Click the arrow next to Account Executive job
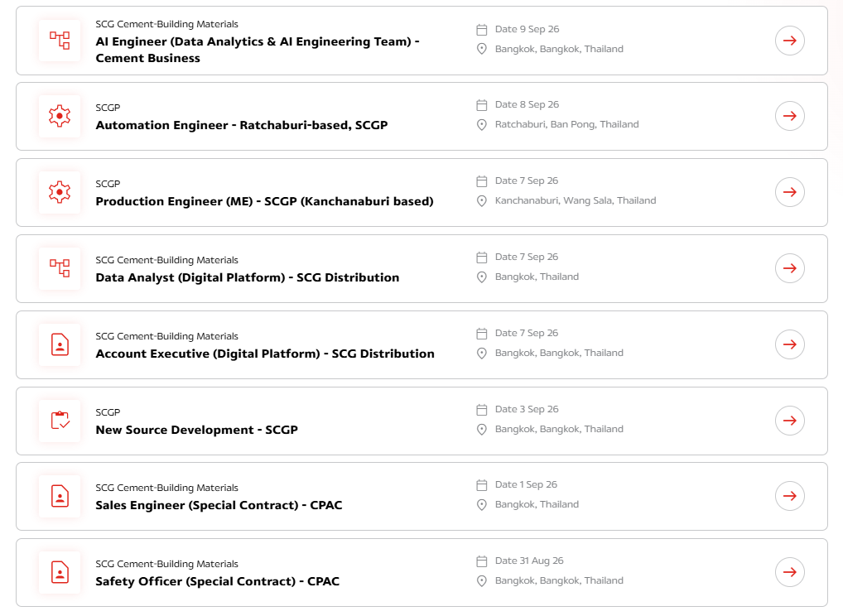Viewport: 843px width, 616px height. (789, 344)
